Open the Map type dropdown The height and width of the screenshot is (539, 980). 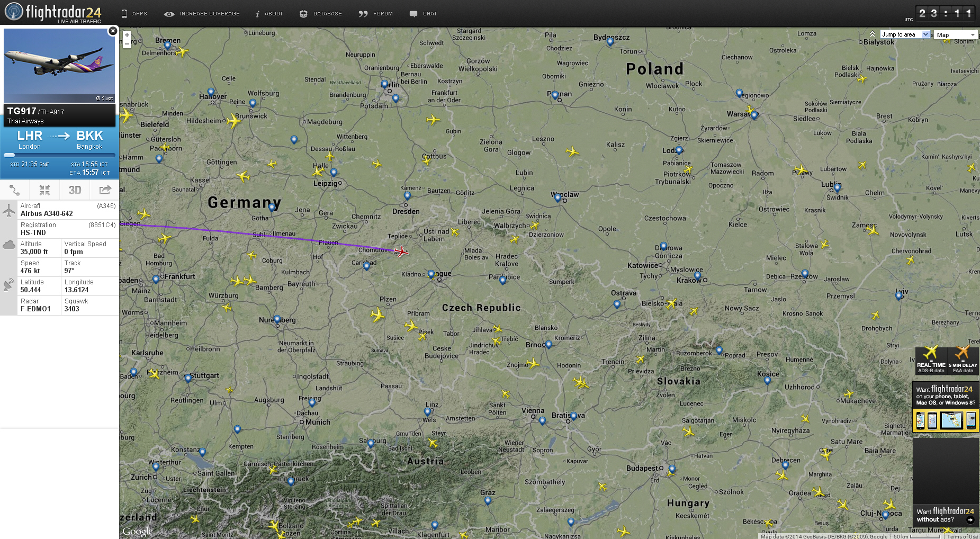coord(956,35)
